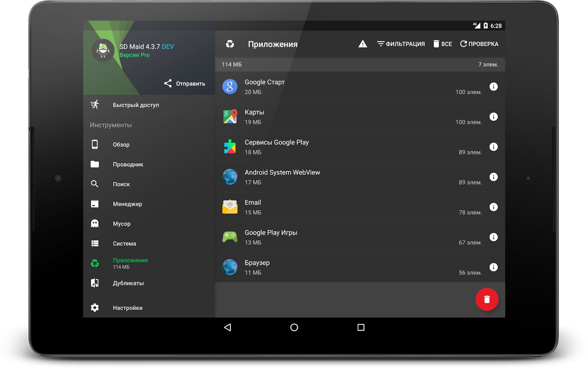
Task: Click the duplicates icon beside Дубликаты
Action: tap(95, 283)
